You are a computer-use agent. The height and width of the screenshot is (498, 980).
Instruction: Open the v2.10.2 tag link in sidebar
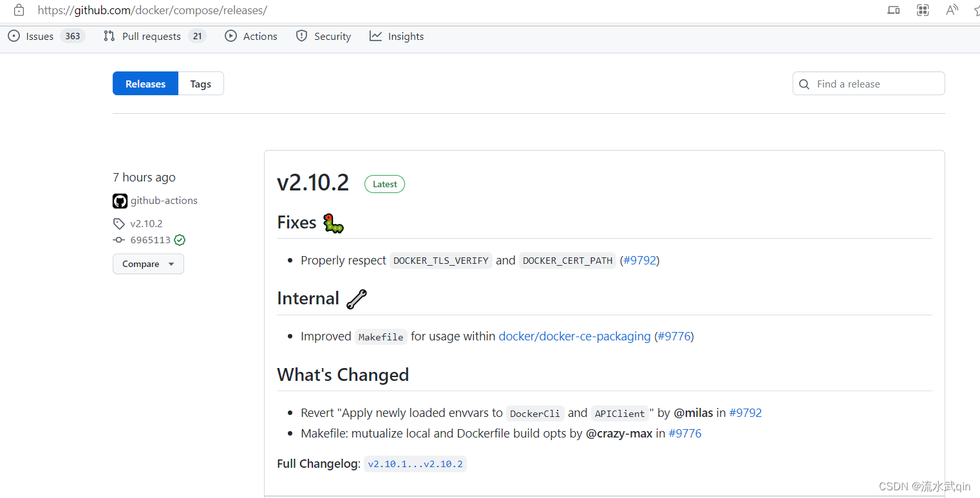click(146, 224)
